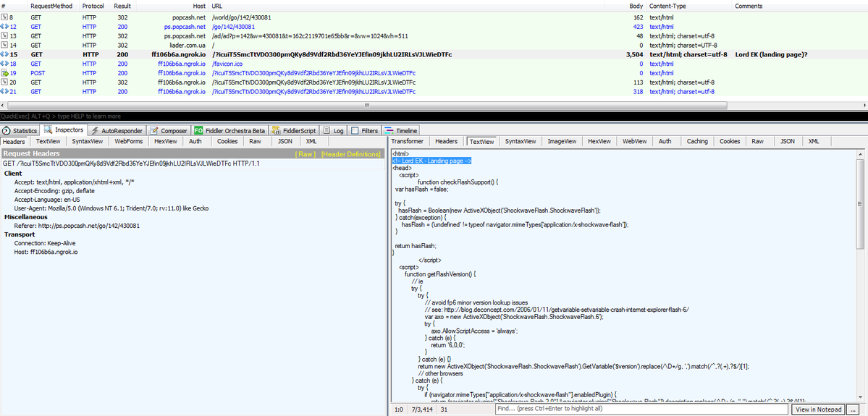Click the Composer pencil icon

pyautogui.click(x=154, y=131)
